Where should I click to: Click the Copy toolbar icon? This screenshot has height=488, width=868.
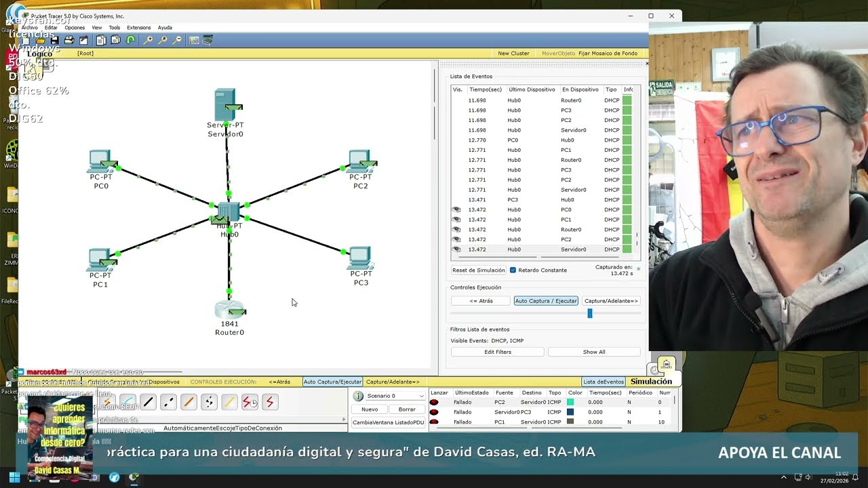(x=101, y=41)
